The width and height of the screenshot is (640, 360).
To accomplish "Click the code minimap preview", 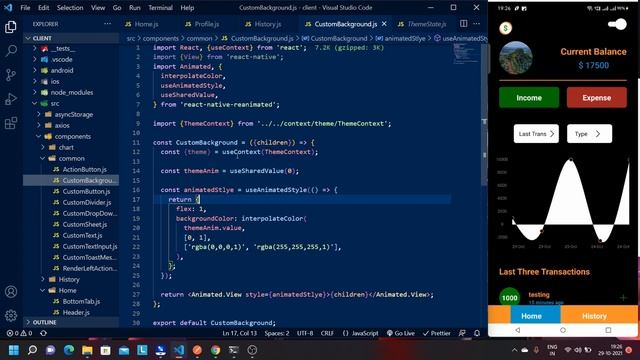I will (x=465, y=53).
